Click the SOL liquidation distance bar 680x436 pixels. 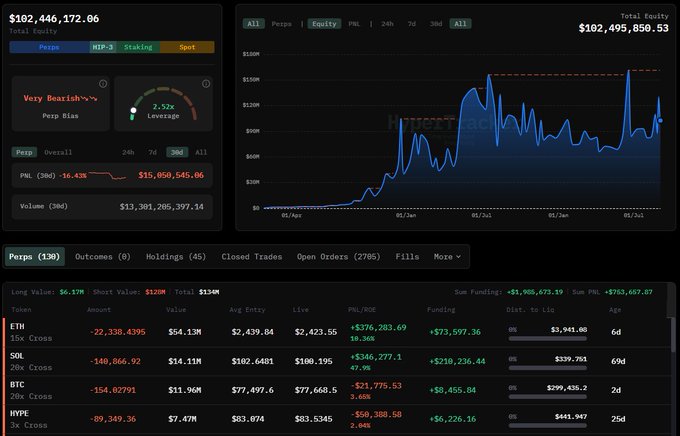pos(548,368)
